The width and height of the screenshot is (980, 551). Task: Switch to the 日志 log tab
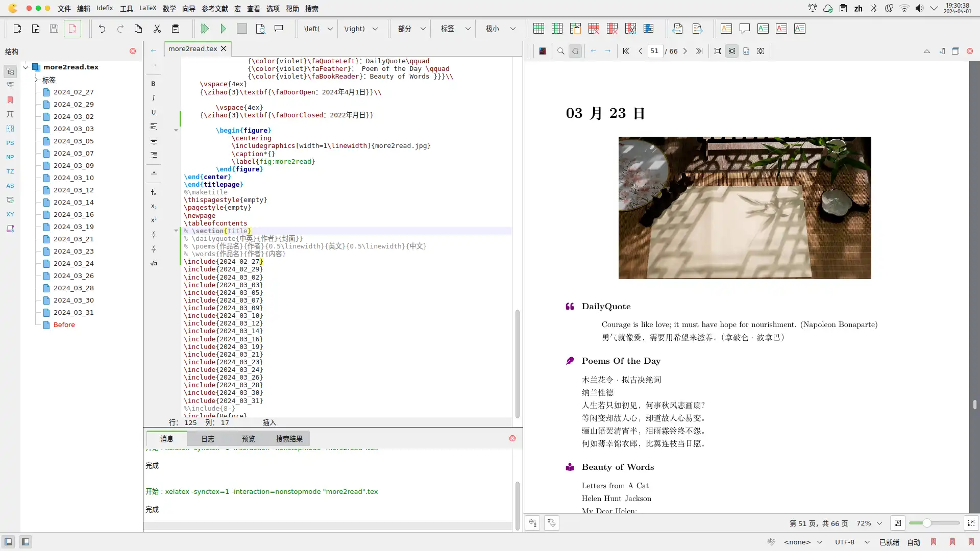coord(208,439)
